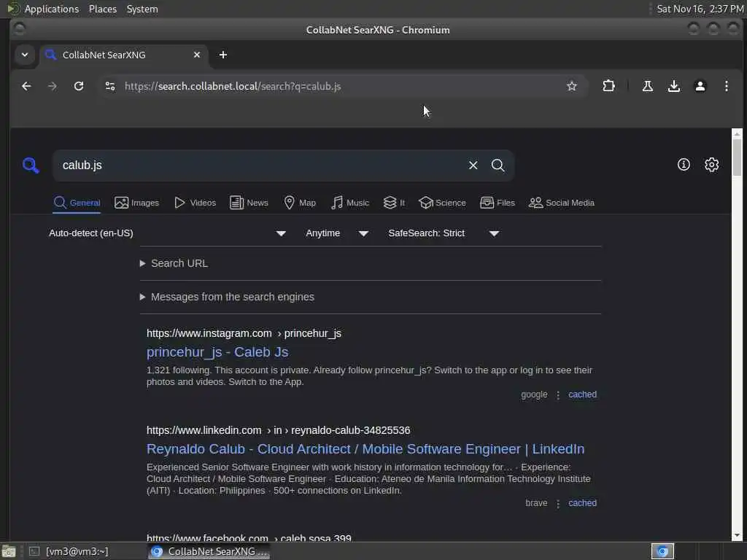Bookmark this page with star icon
This screenshot has height=560, width=747.
tap(572, 86)
